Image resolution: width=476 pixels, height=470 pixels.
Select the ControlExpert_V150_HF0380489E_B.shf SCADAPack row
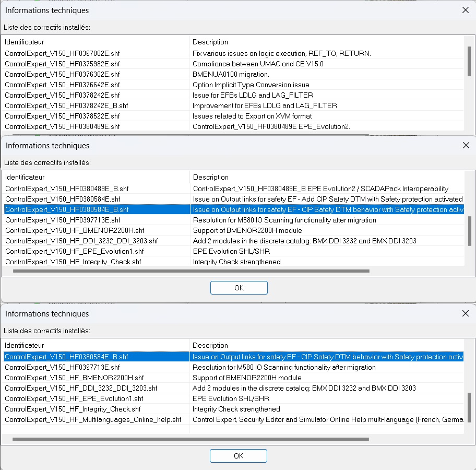point(67,189)
